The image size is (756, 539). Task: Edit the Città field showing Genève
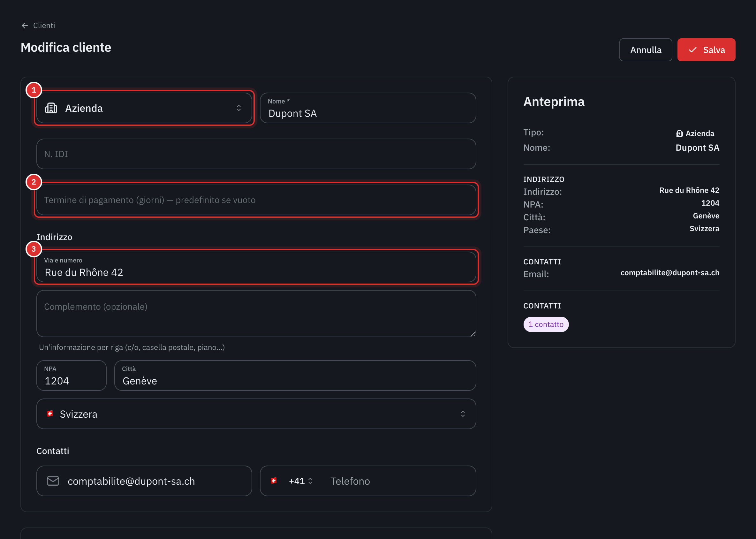point(295,376)
